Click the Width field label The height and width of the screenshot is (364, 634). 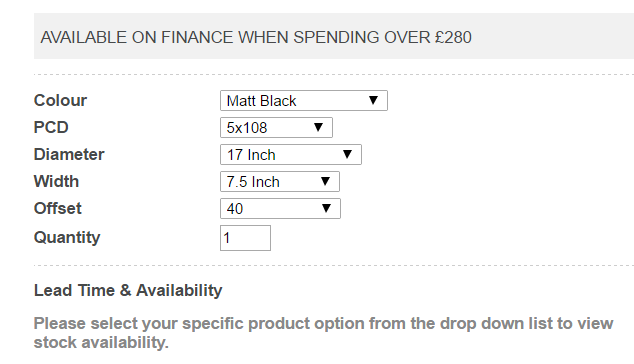(x=56, y=182)
